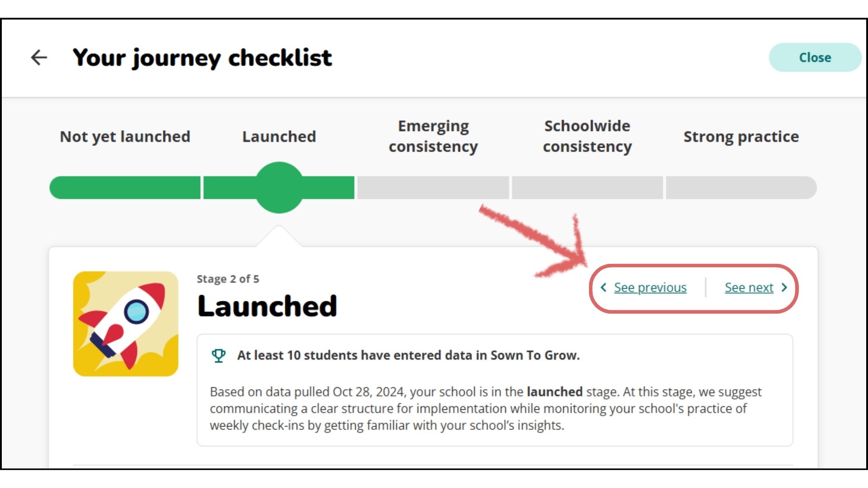Screen dimensions: 868x488
Task: Click the Strong practice stage marker
Action: [741, 187]
